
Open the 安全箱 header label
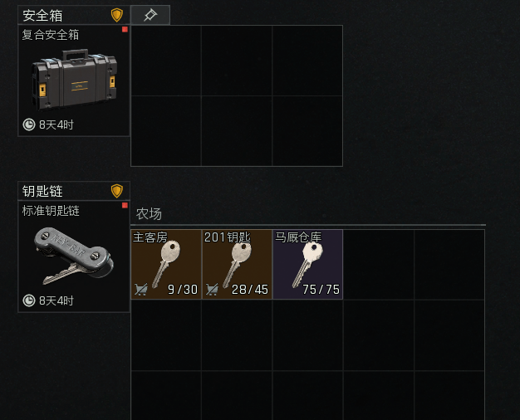tap(42, 16)
